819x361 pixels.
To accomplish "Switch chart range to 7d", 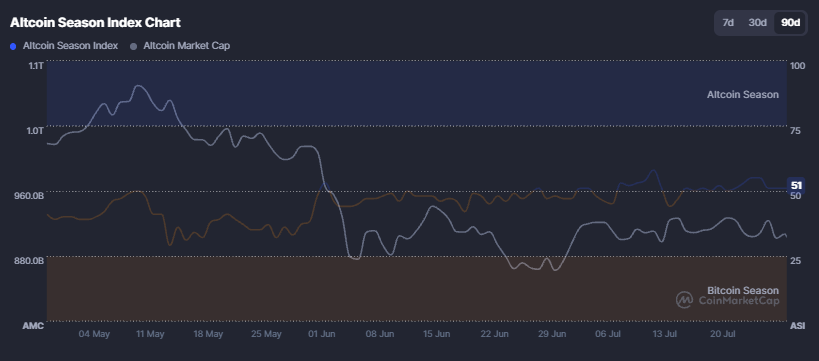I will point(728,22).
